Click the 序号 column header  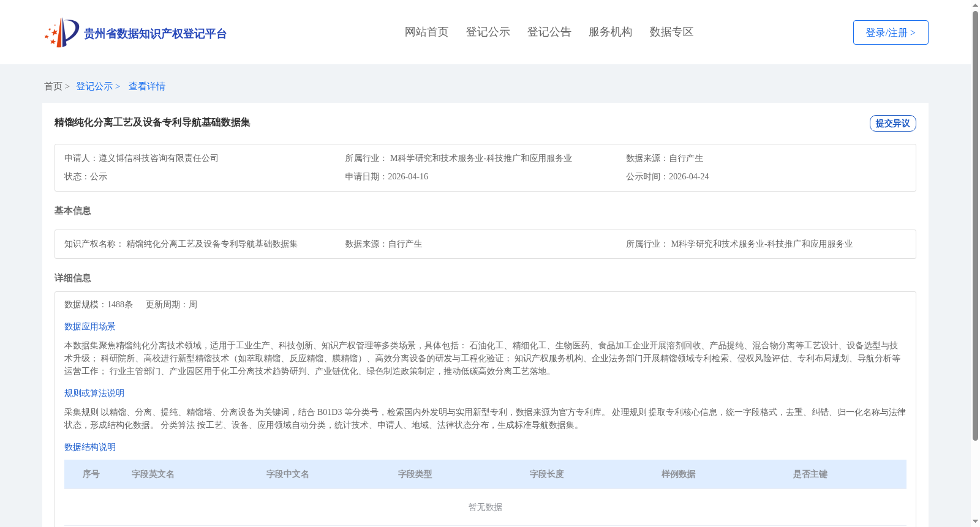91,474
